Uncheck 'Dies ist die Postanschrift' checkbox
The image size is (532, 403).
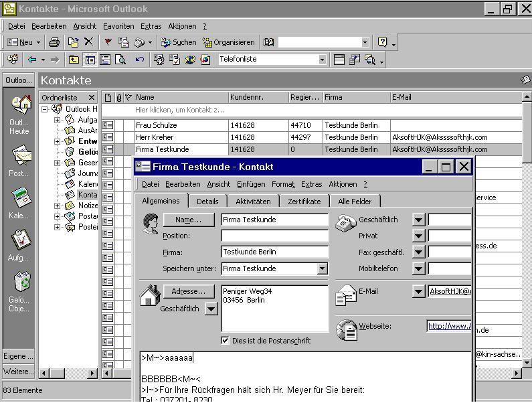(x=226, y=340)
